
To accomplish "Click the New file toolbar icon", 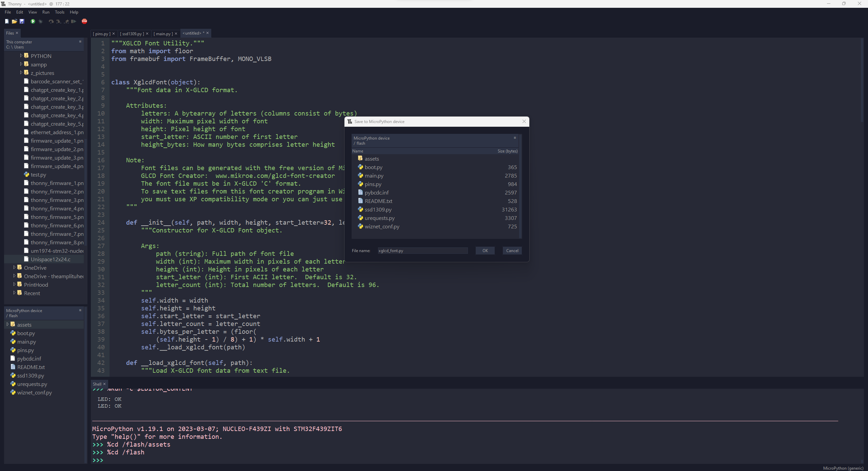I will [x=6, y=21].
